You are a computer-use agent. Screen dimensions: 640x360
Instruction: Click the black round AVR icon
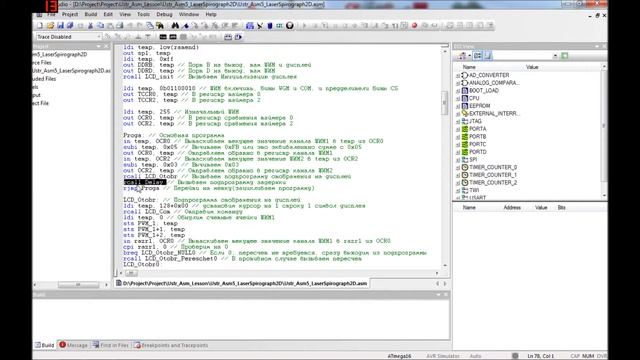pyautogui.click(x=290, y=25)
